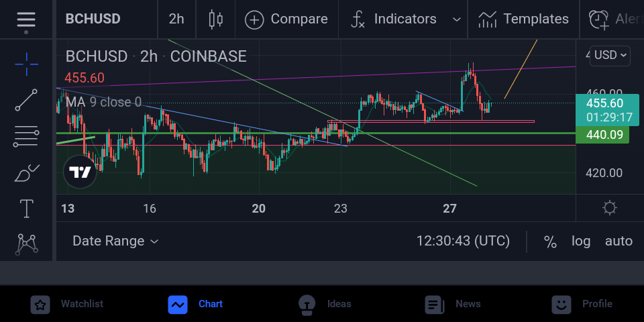Change the 2h time interval

pos(176,19)
